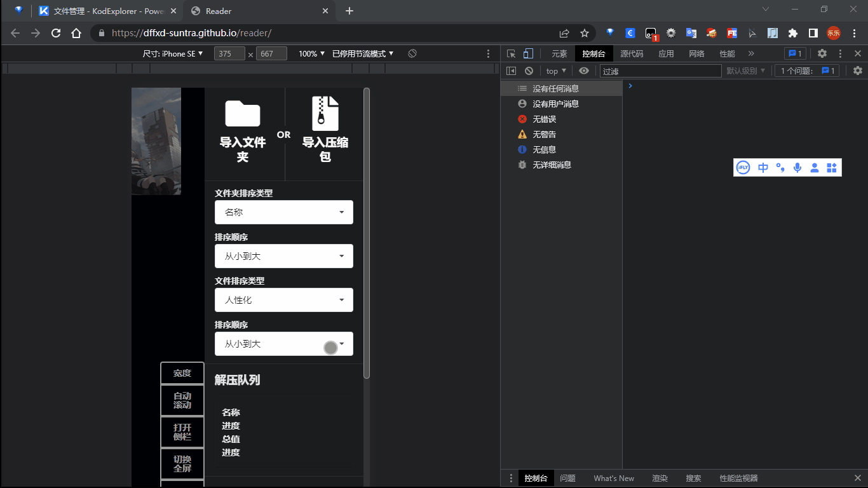Expand the 名称 folder sort type dropdown
The image size is (868, 488).
283,212
